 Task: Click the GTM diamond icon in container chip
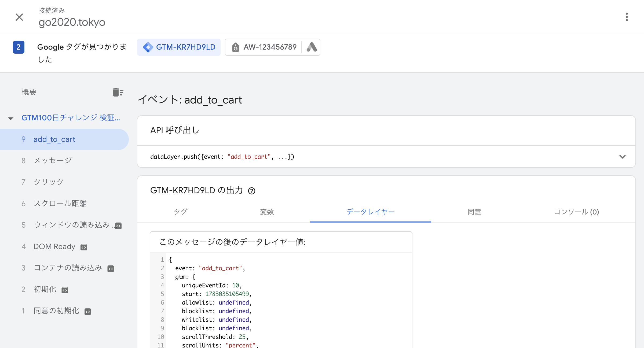click(x=148, y=47)
